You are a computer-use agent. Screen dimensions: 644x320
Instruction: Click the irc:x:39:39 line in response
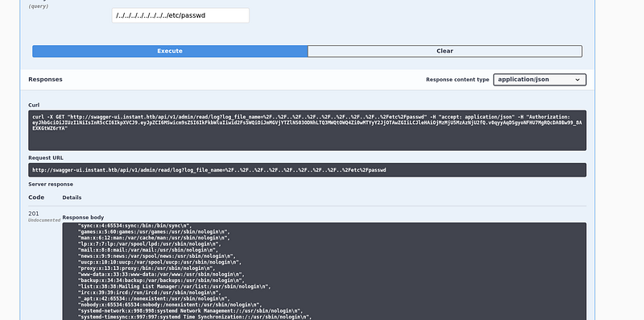(150, 293)
